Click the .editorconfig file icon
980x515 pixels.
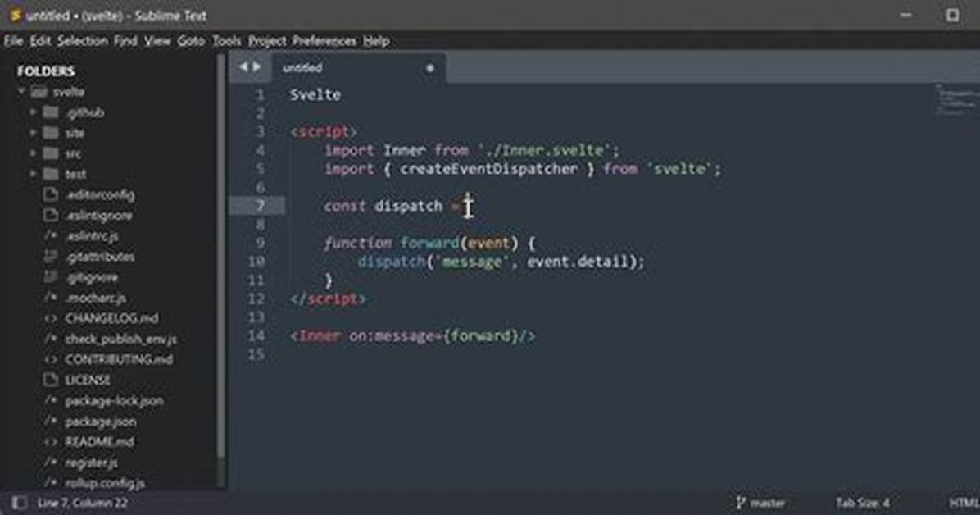click(x=51, y=194)
